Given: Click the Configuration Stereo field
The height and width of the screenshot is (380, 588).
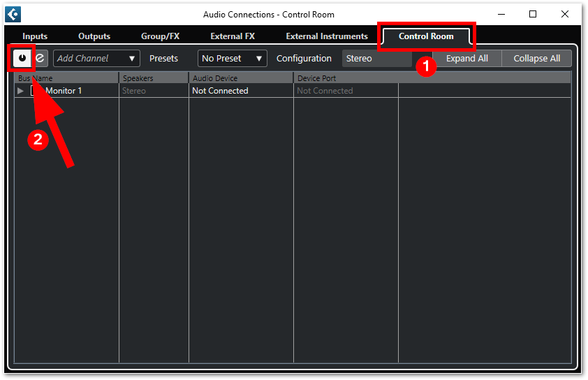Looking at the screenshot, I should (x=376, y=59).
